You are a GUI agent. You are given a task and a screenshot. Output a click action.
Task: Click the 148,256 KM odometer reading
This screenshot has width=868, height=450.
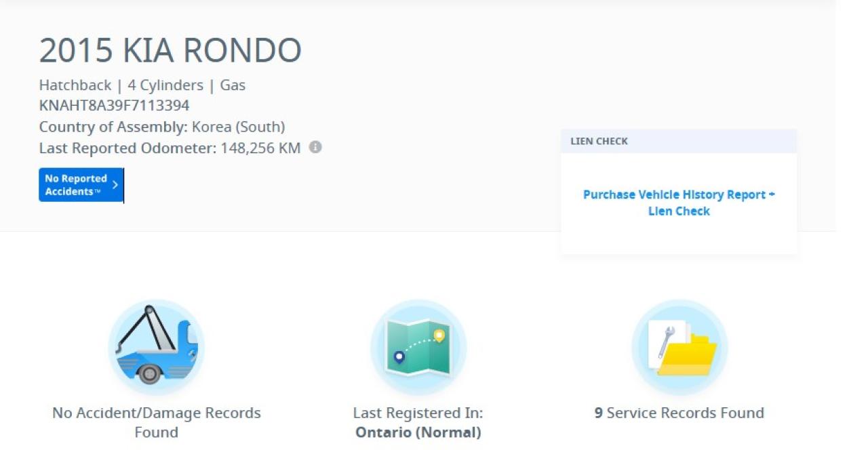[x=260, y=148]
